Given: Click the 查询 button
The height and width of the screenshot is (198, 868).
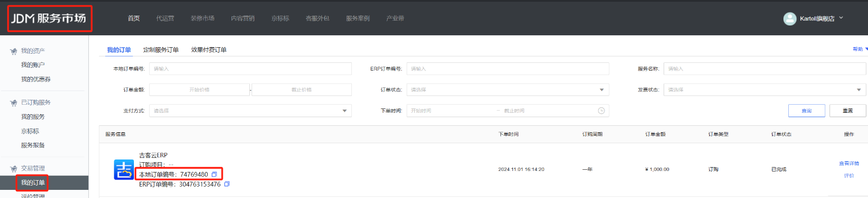Looking at the screenshot, I should coord(807,111).
